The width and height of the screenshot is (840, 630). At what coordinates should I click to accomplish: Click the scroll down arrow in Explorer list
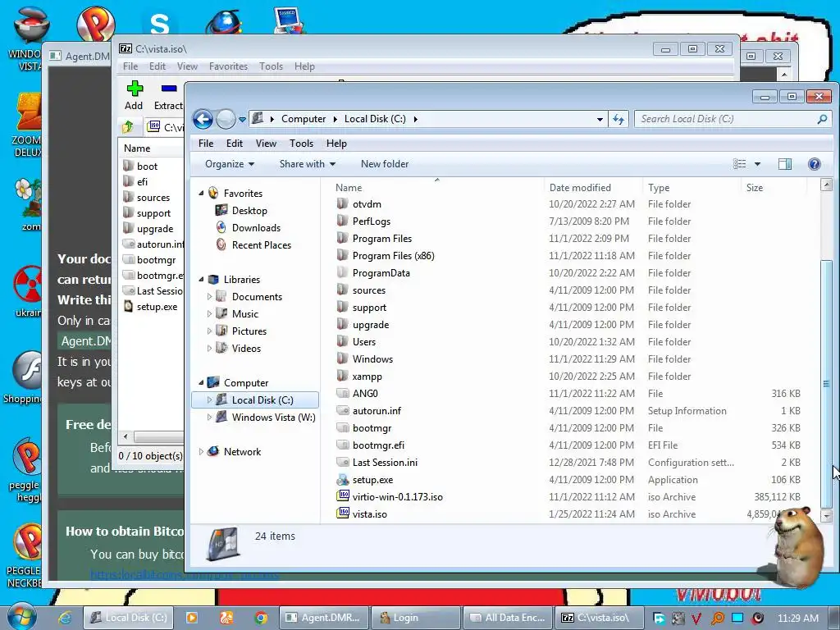[x=826, y=516]
